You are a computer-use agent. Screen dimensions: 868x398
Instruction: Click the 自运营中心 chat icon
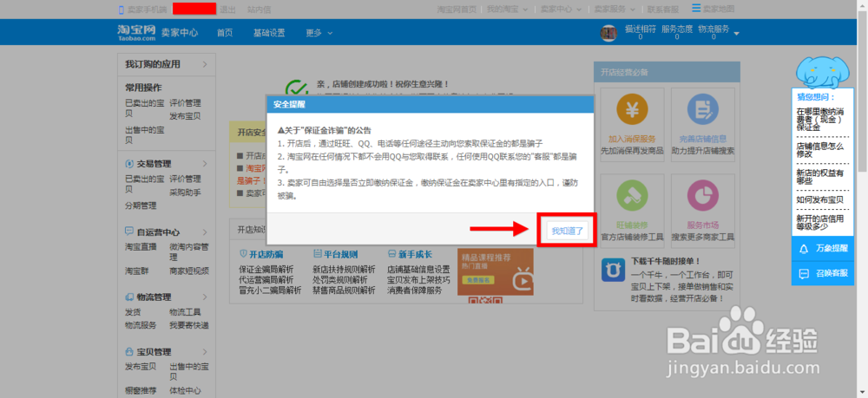pos(129,232)
